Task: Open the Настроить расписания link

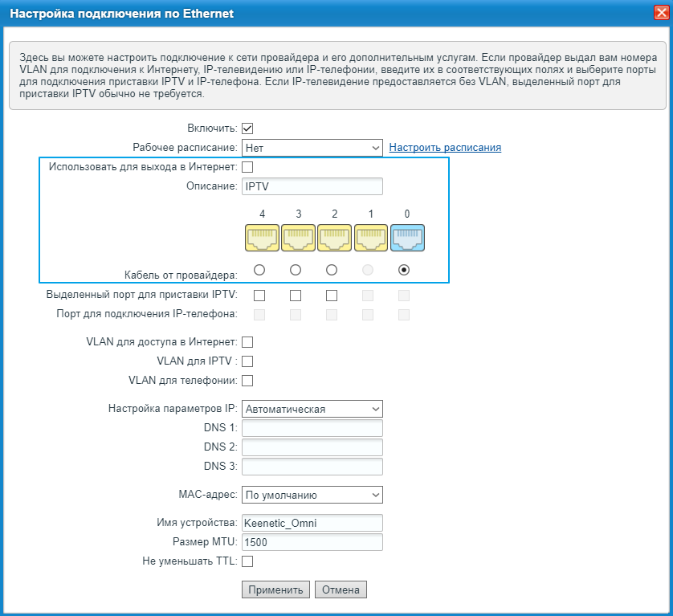Action: click(445, 148)
